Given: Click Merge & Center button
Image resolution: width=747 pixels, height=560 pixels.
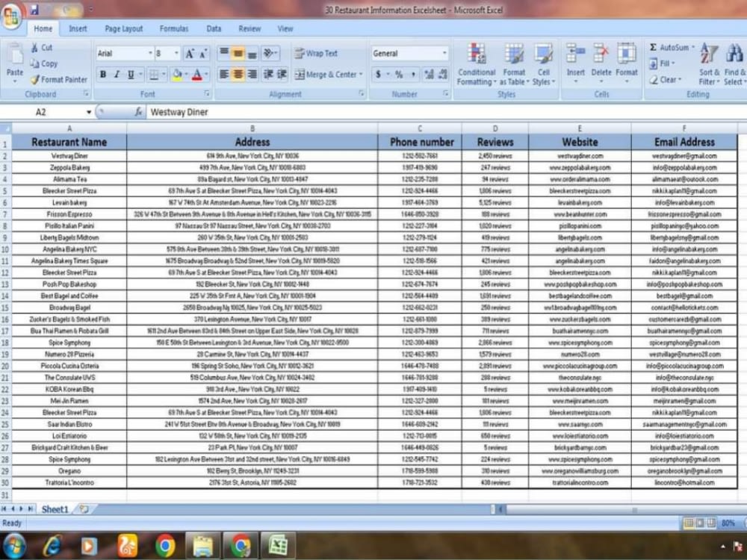Looking at the screenshot, I should (328, 74).
